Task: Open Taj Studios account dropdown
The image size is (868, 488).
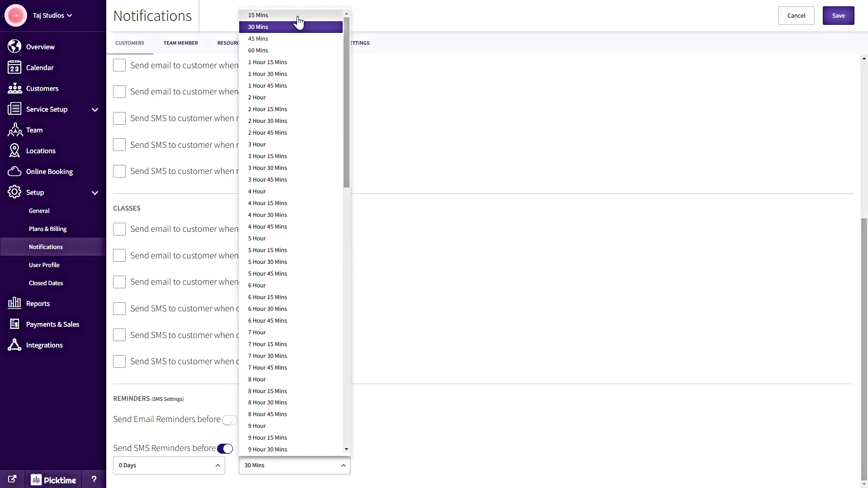Action: (x=52, y=15)
